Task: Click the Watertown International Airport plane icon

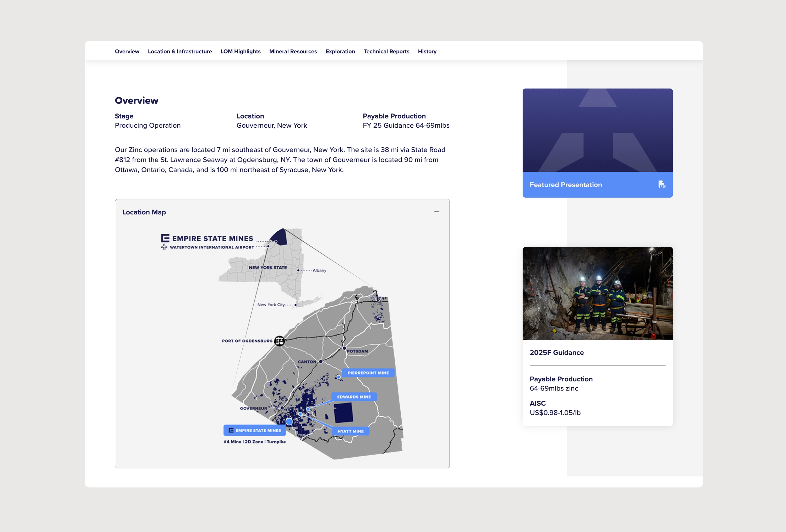Action: click(x=164, y=247)
